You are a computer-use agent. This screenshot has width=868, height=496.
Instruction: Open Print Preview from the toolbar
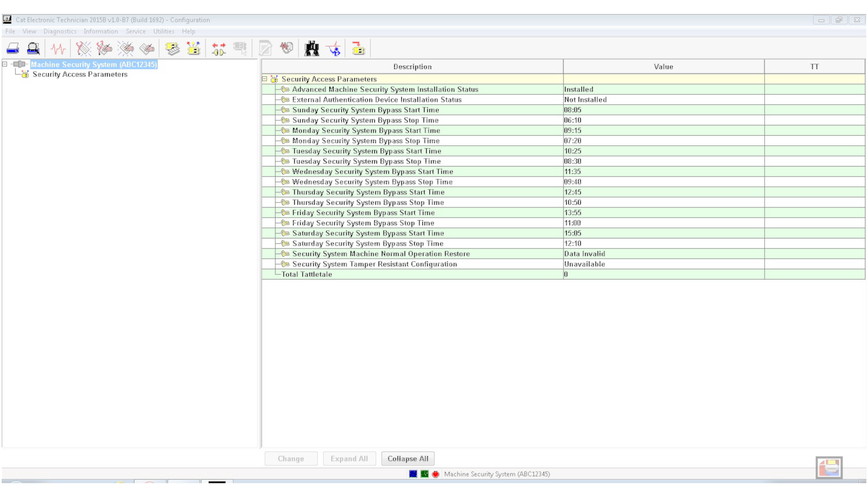tap(33, 49)
